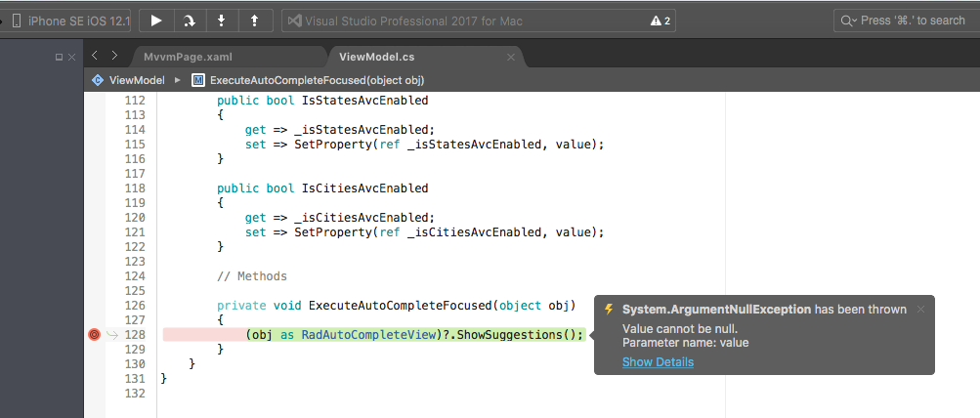
Task: Dismiss the ArgumentNullException popup
Action: (x=919, y=310)
